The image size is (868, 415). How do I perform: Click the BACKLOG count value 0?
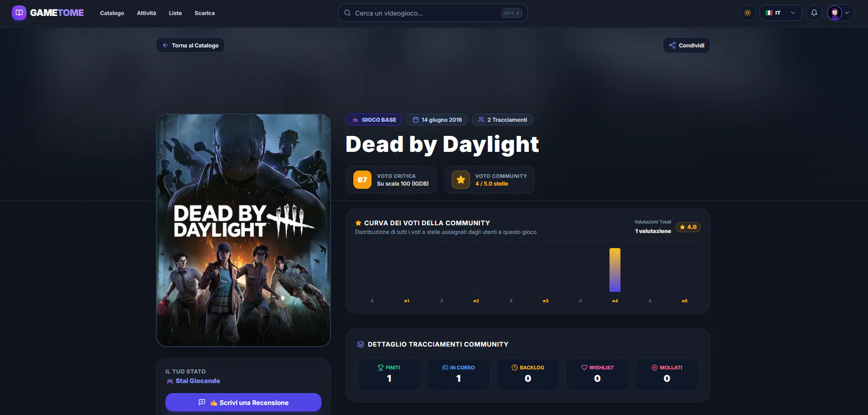[x=528, y=379]
